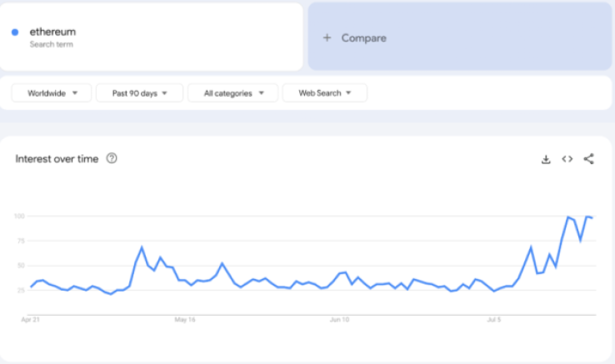Image resolution: width=615 pixels, height=364 pixels.
Task: Open the Web Search type dropdown
Action: 324,93
